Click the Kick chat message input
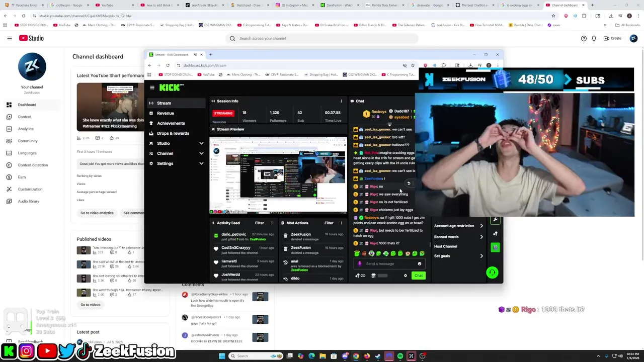This screenshot has height=362, width=644. (390, 263)
